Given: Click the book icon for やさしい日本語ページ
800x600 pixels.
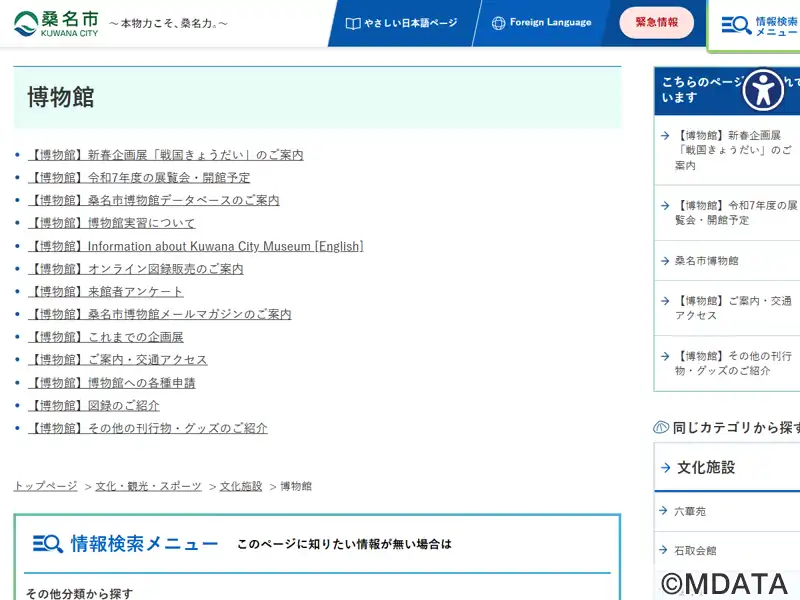Looking at the screenshot, I should (353, 23).
